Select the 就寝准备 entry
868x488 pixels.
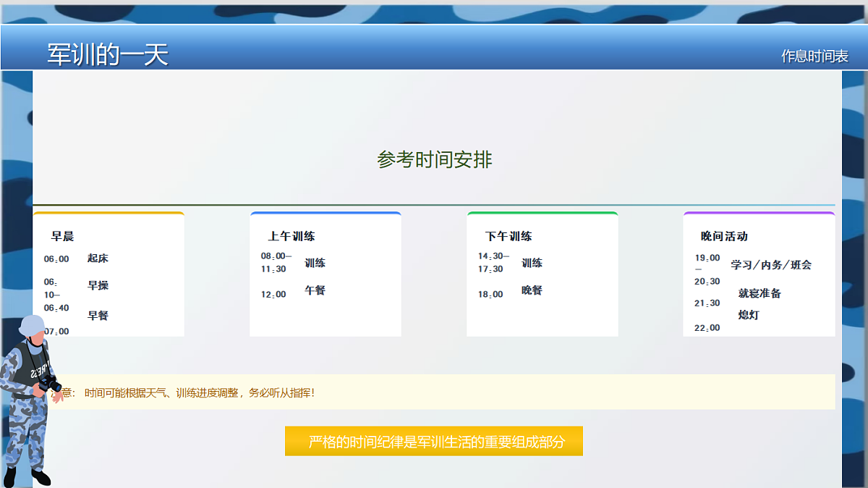click(759, 293)
